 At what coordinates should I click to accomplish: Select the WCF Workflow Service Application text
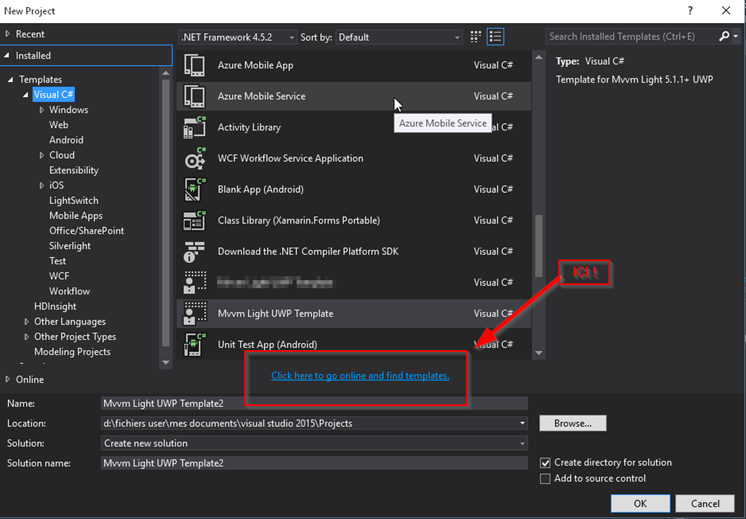point(290,158)
